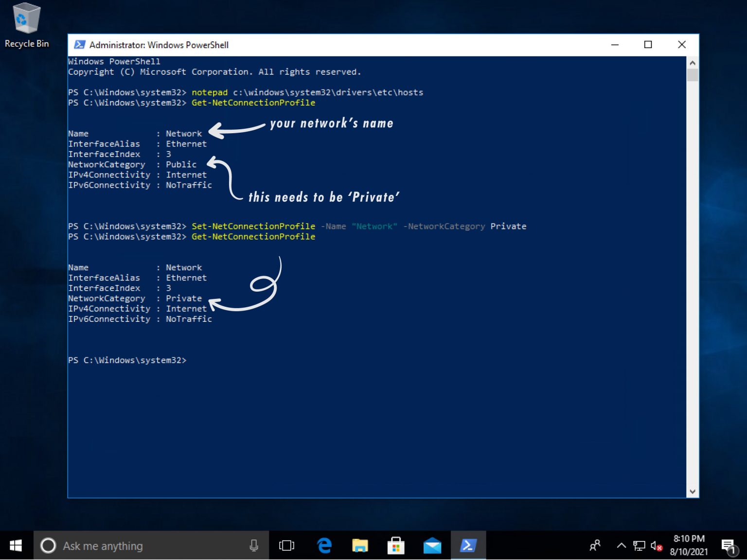Click the scrollbar down arrow in PowerShell
The width and height of the screenshot is (747, 560).
692,492
